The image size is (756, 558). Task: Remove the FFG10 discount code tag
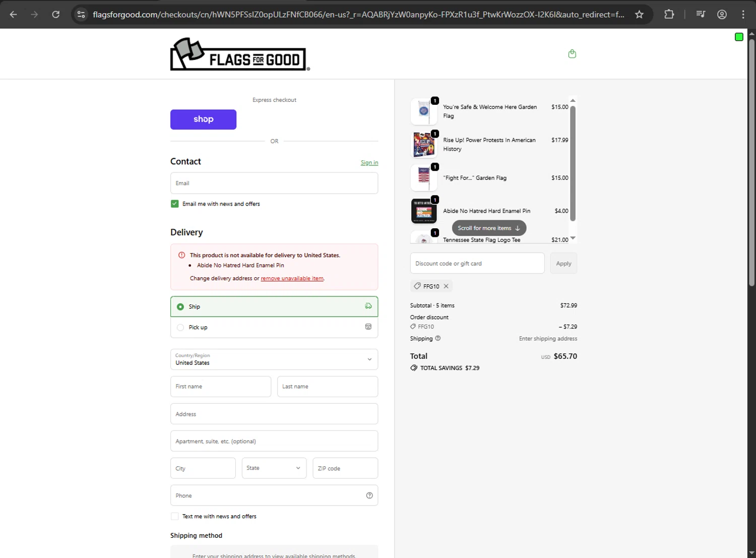446,286
